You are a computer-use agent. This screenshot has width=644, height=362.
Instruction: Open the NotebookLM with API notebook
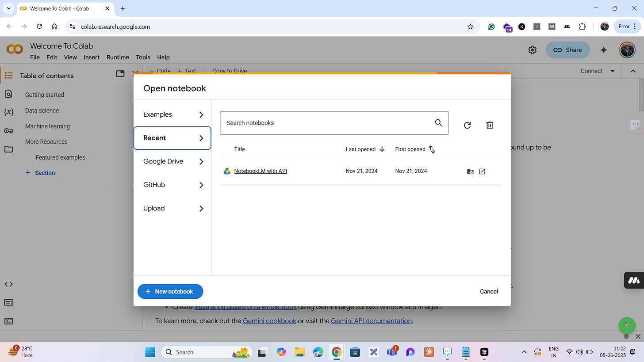pos(261,171)
